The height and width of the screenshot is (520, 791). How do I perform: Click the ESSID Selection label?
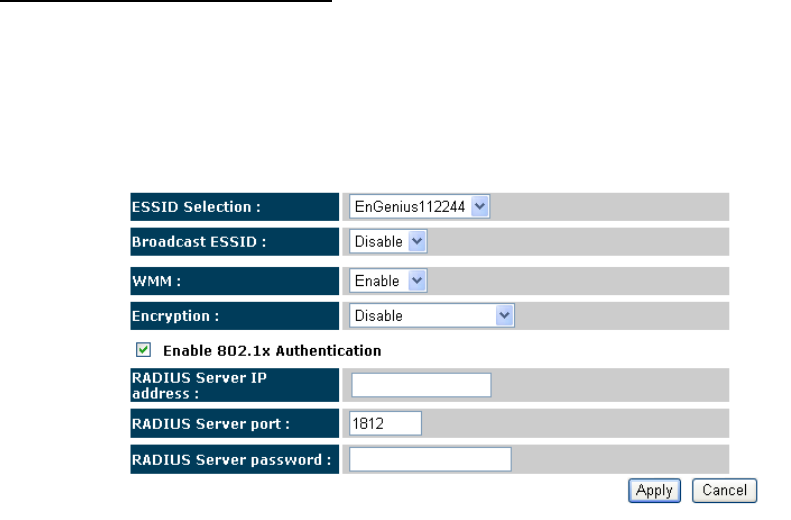[196, 207]
